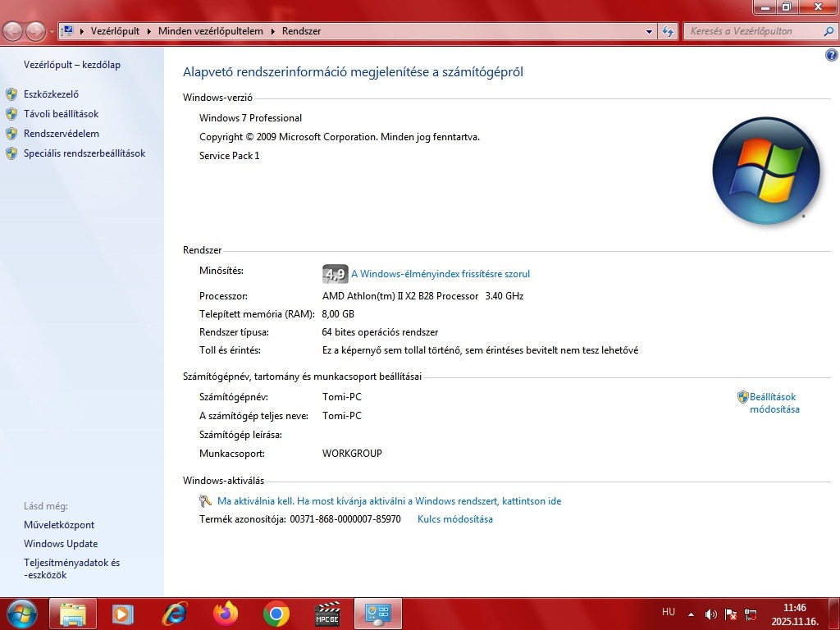The width and height of the screenshot is (840, 630).
Task: Click Windows 7 Professional text
Action: 251,118
